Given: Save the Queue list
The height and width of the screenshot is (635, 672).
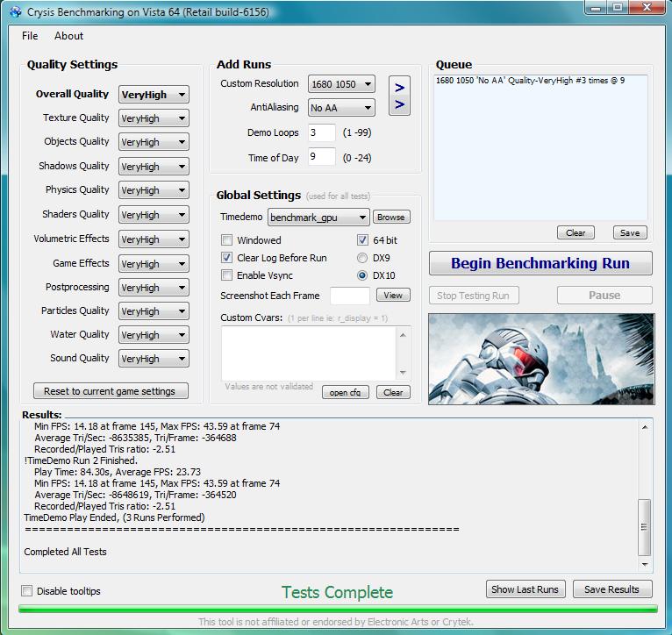Looking at the screenshot, I should (x=630, y=232).
